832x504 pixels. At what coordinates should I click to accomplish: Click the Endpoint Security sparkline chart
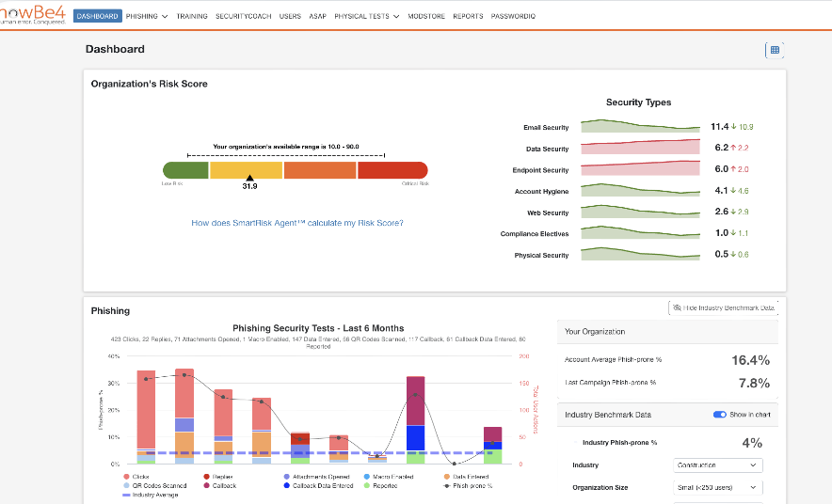point(640,168)
